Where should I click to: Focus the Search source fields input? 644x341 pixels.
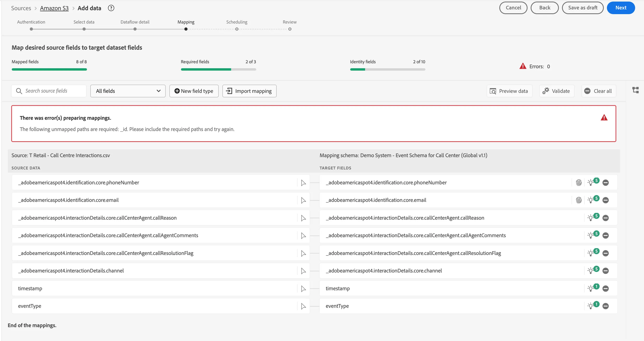click(49, 91)
